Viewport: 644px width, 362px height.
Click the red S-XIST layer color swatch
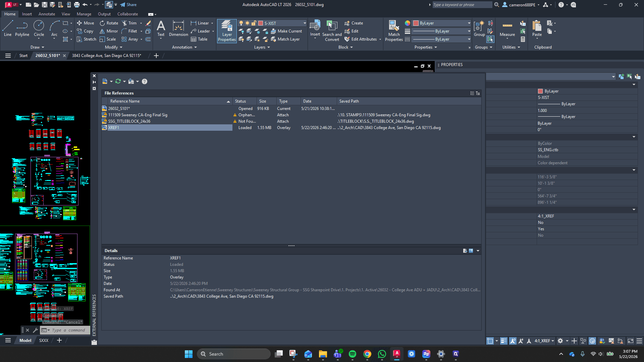(x=261, y=23)
